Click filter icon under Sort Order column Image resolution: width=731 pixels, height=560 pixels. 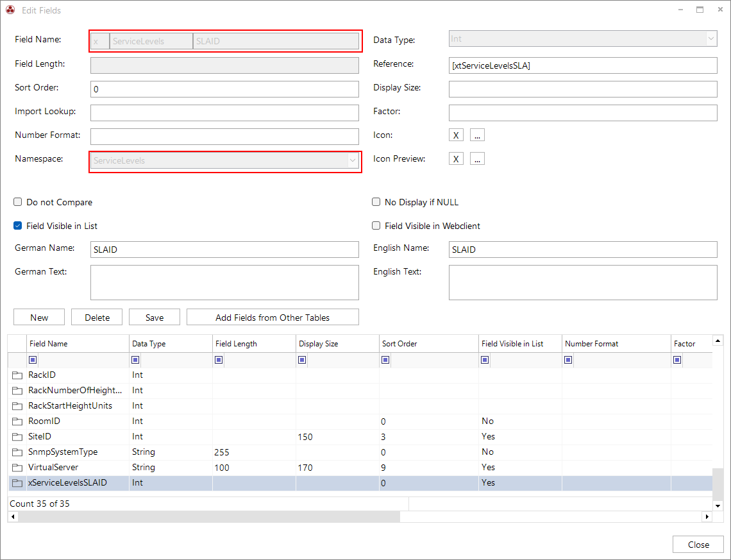point(385,359)
